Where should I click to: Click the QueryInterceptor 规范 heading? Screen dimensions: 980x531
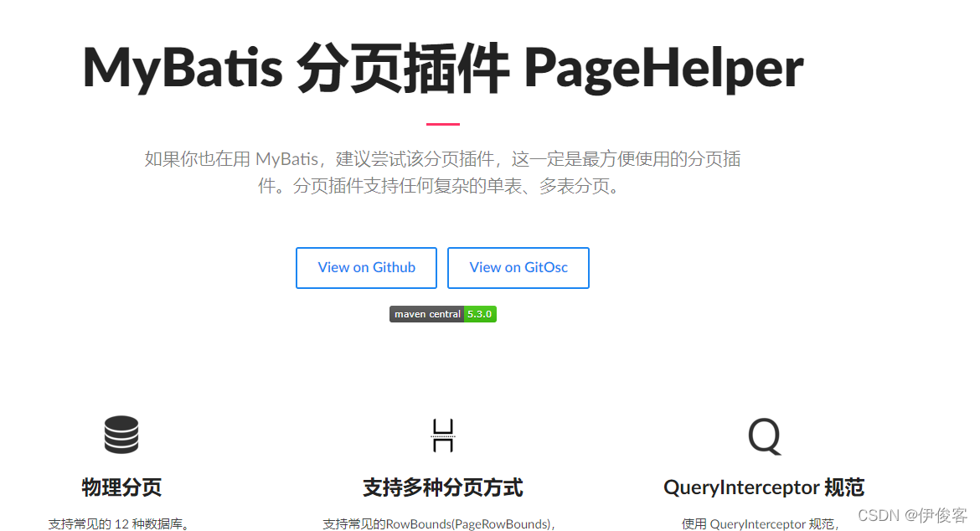click(x=763, y=487)
